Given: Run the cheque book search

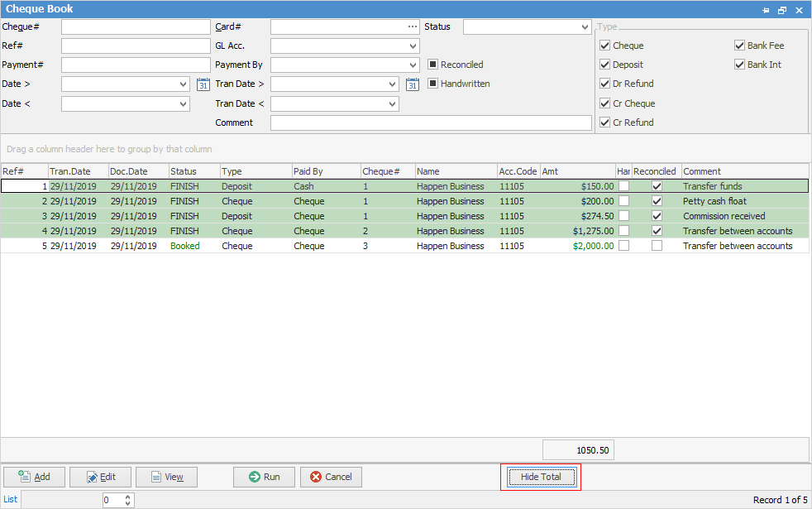Looking at the screenshot, I should tap(264, 477).
